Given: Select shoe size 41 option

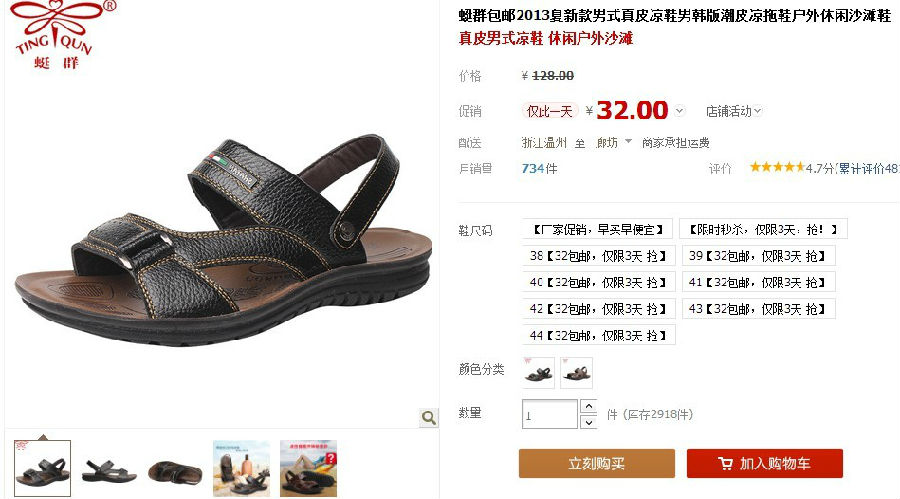Looking at the screenshot, I should 758,282.
